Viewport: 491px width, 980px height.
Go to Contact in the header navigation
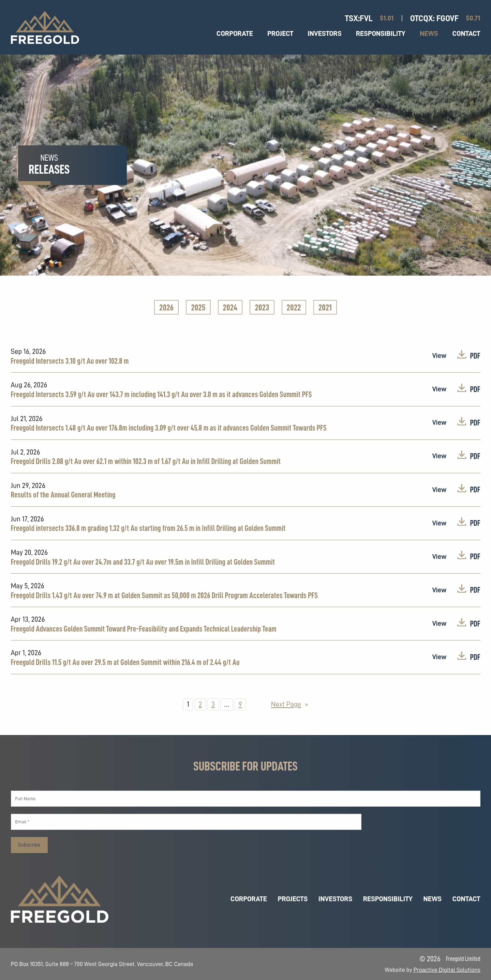[466, 33]
